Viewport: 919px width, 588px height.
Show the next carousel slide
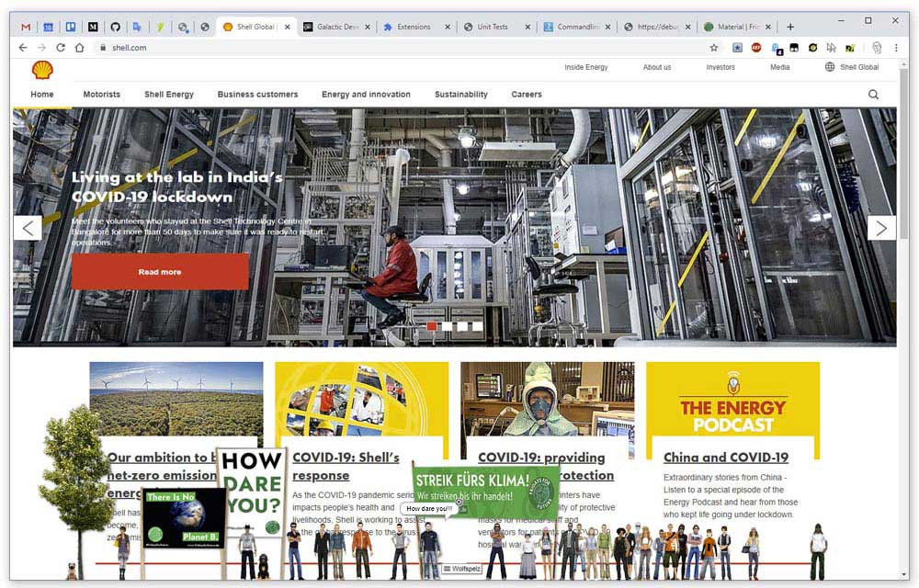[881, 228]
